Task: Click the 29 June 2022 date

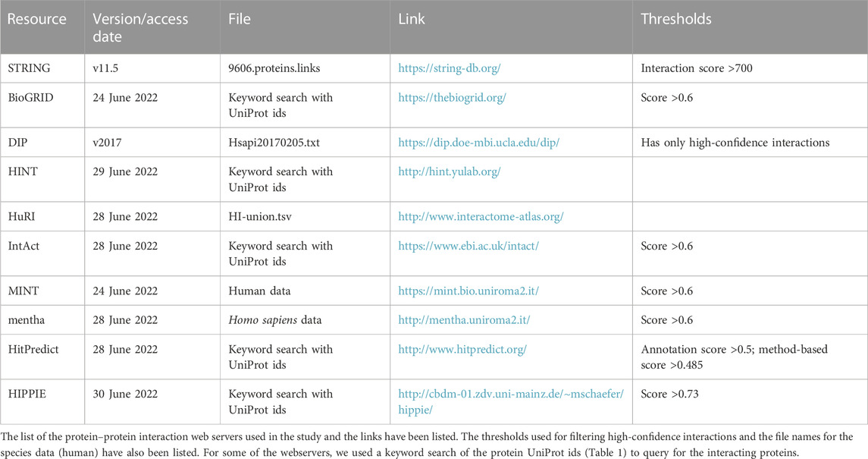Action: coord(125,172)
